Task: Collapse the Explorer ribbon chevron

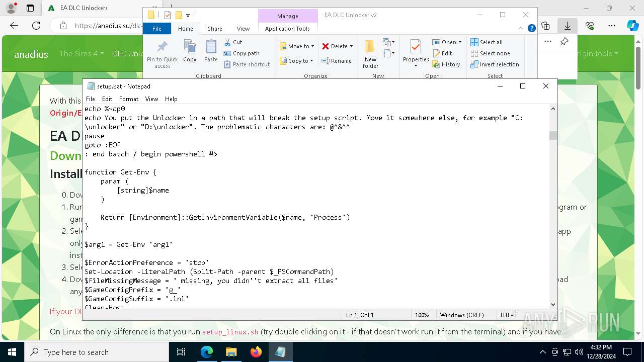Action: (x=521, y=29)
